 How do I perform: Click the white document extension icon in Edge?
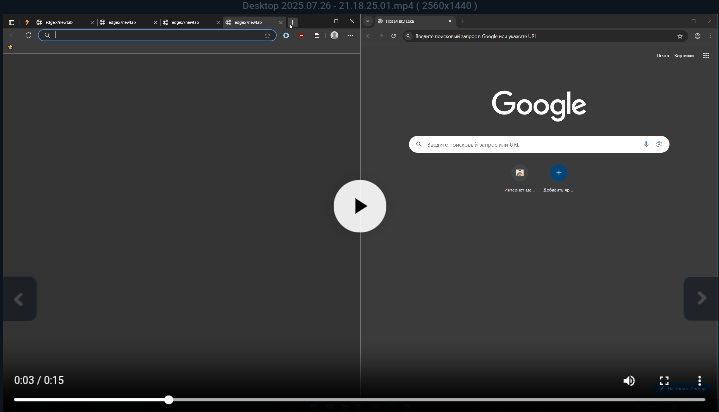pyautogui.click(x=316, y=35)
